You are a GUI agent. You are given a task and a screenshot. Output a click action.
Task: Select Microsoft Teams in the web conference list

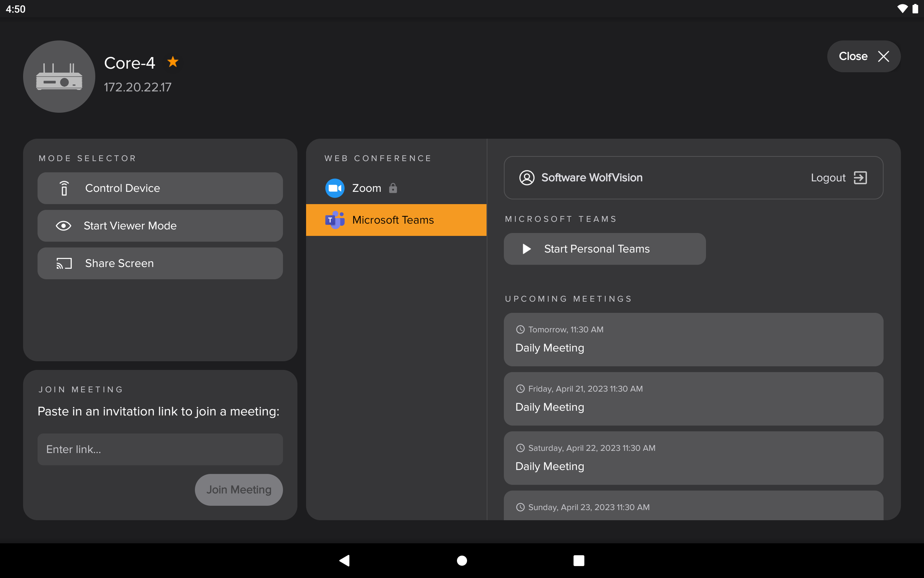coord(396,220)
